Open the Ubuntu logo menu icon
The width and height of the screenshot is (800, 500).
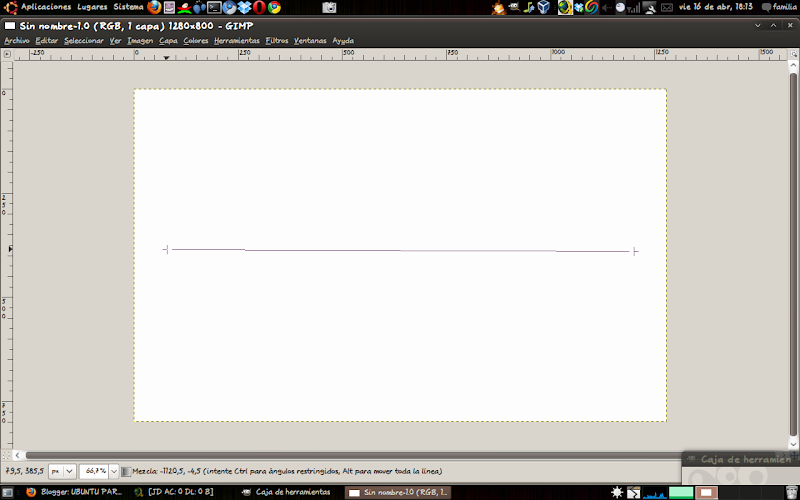(x=10, y=7)
